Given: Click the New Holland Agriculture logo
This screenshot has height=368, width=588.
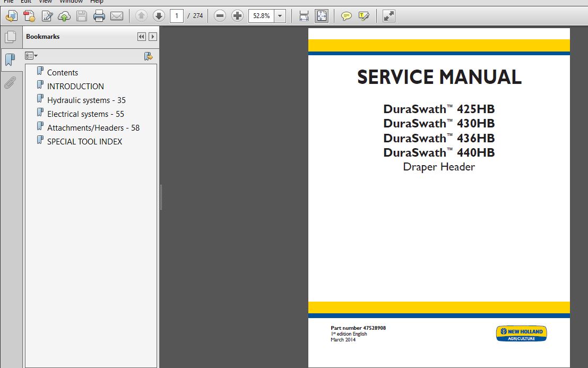Looking at the screenshot, I should [521, 333].
